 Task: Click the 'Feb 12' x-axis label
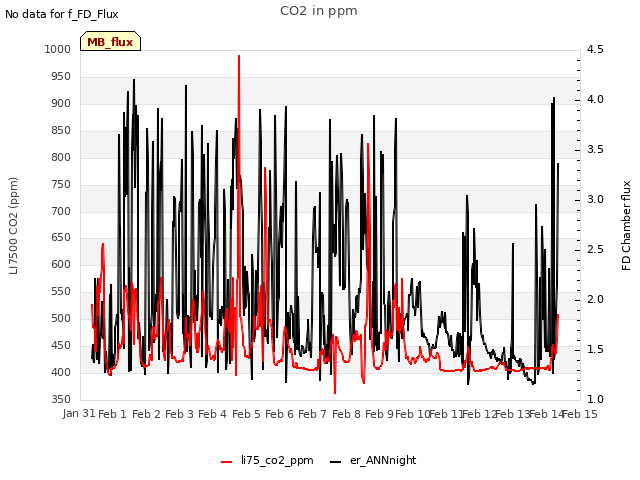(479, 414)
